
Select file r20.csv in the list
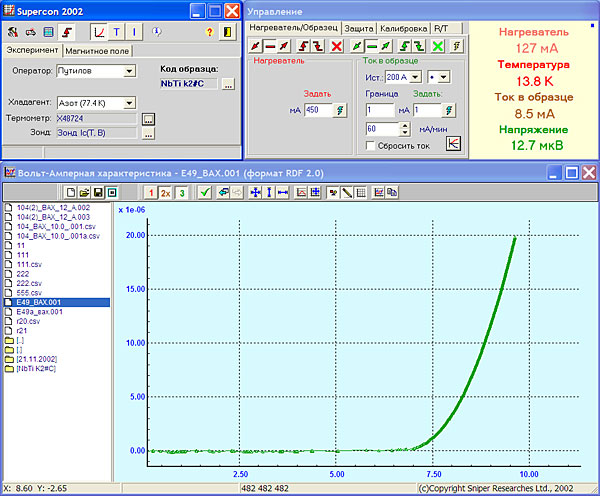(57, 321)
